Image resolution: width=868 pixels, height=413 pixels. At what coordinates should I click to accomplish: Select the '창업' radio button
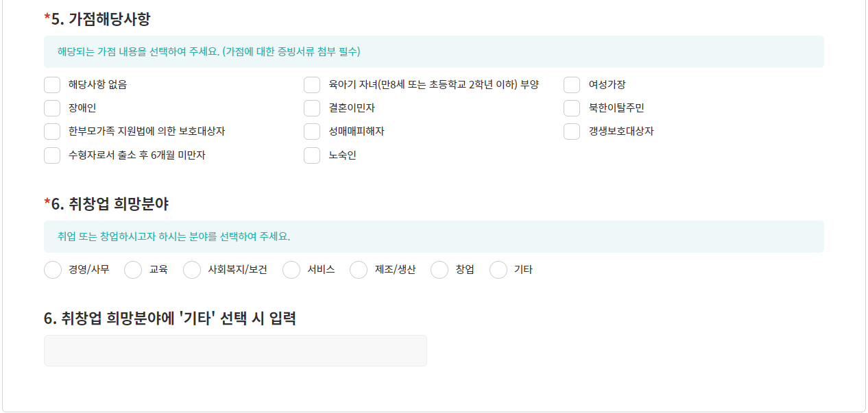(x=439, y=270)
